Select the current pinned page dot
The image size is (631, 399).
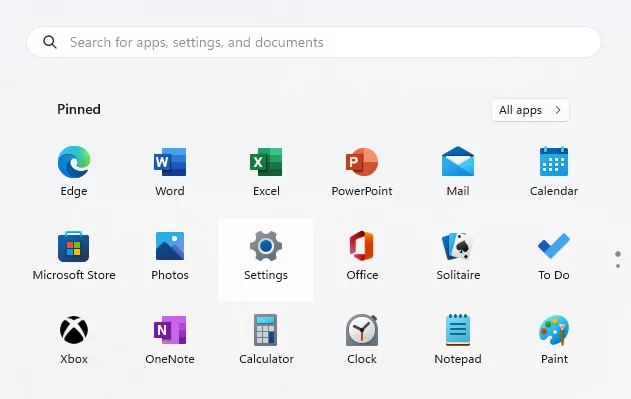coord(618,254)
